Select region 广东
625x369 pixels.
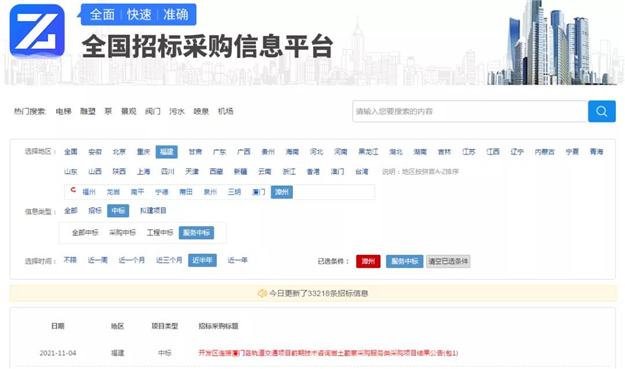[220, 152]
